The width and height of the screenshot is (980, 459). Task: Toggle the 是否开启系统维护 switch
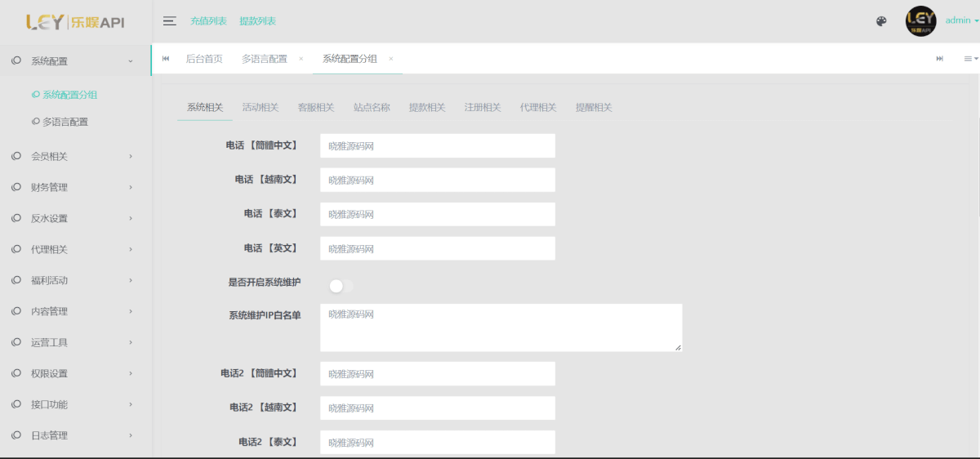pyautogui.click(x=341, y=286)
